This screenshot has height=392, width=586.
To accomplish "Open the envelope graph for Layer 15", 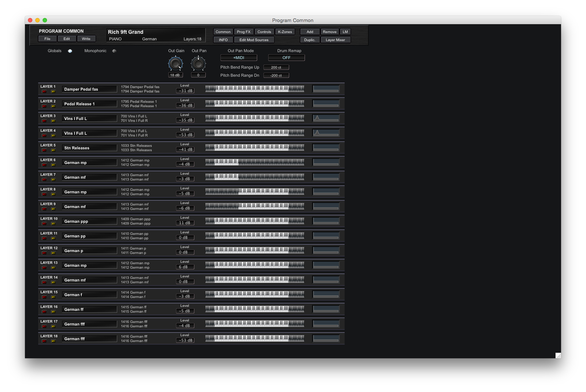I will point(326,294).
